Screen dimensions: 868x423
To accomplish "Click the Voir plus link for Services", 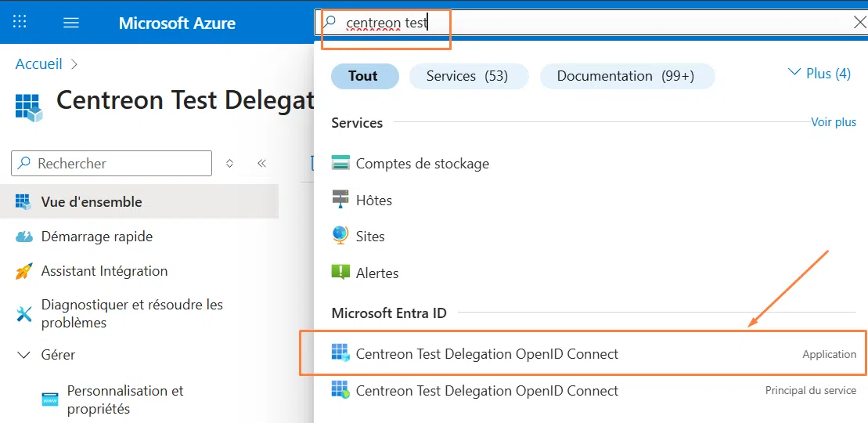I will tap(833, 122).
